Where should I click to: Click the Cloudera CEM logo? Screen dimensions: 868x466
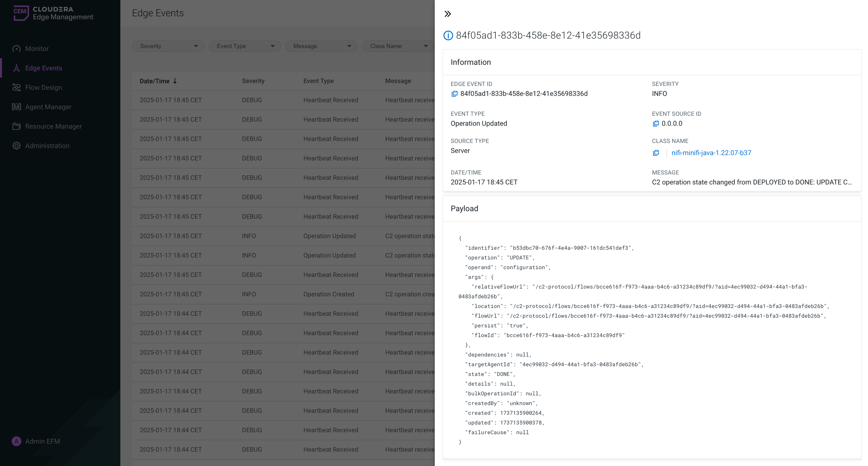21,13
